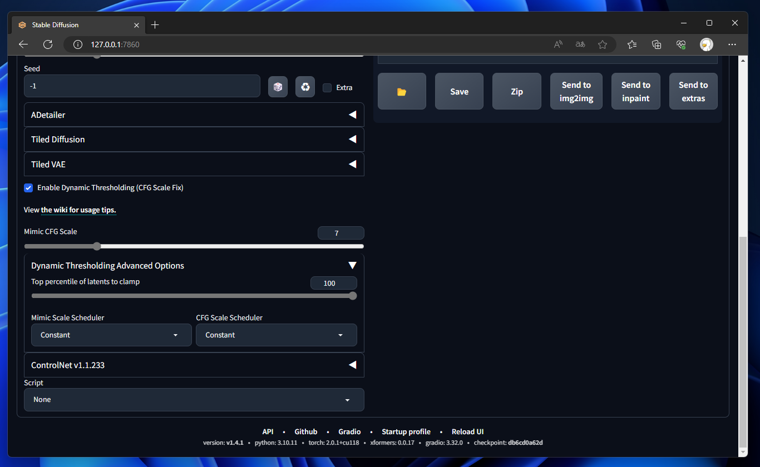Expand the ADetailer section
760x467 pixels.
coord(194,115)
